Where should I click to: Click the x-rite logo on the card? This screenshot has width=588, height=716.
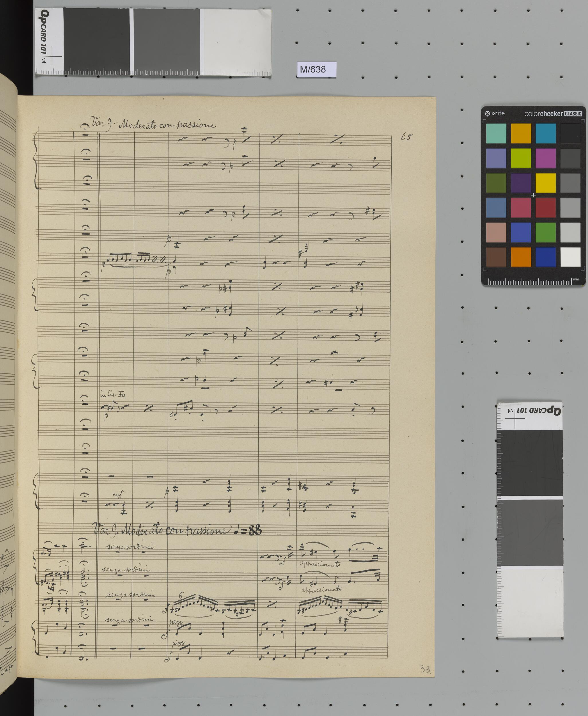point(495,113)
